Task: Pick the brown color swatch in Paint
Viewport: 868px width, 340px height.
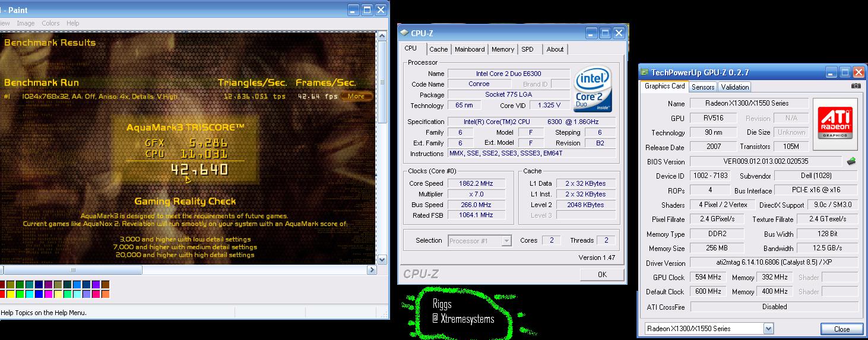Action: (x=106, y=285)
